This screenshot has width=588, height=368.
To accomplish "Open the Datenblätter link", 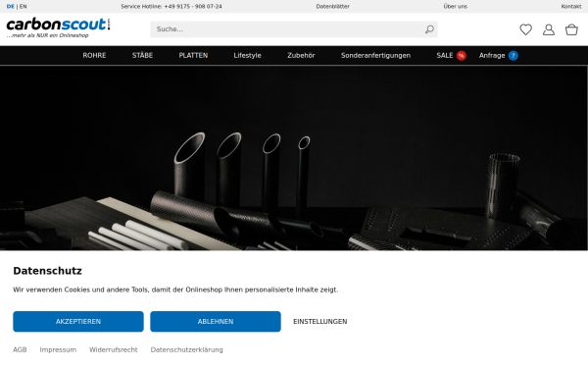I will [332, 7].
